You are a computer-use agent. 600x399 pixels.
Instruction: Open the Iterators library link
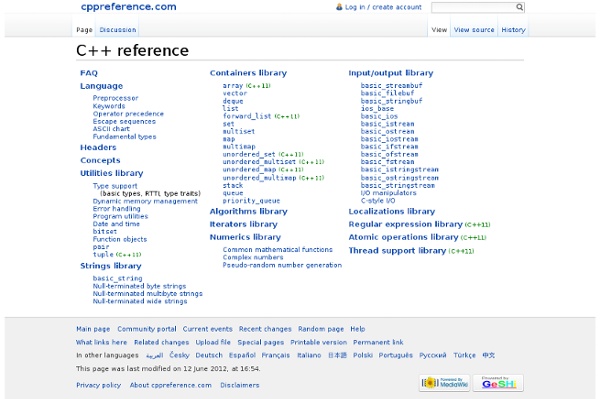pos(243,224)
